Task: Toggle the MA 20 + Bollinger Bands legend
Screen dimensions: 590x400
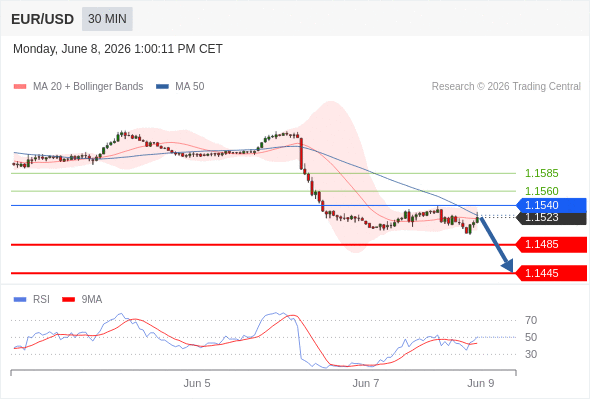Action: (78, 87)
